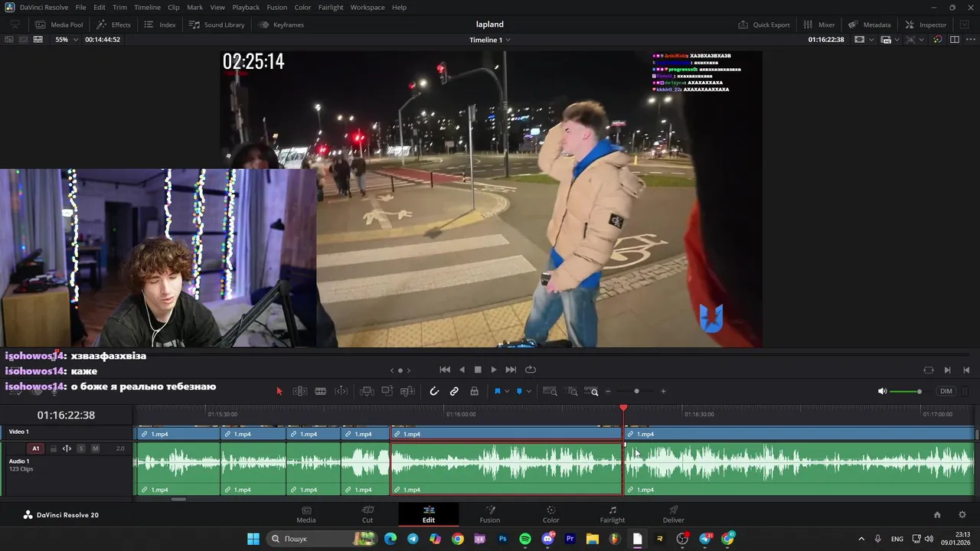The image size is (980, 551).
Task: Show the audio Mixer panel
Action: coord(819,24)
